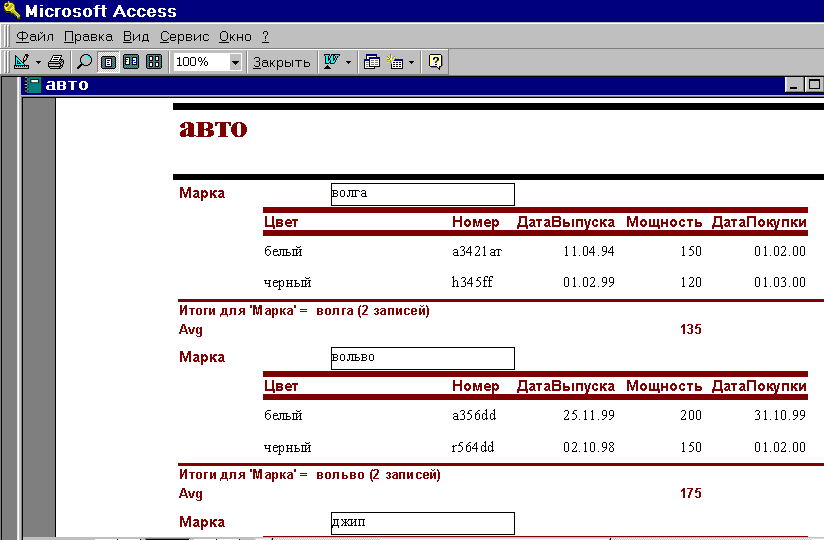The width and height of the screenshot is (824, 540).
Task: Click the Design view icon
Action: (x=22, y=62)
